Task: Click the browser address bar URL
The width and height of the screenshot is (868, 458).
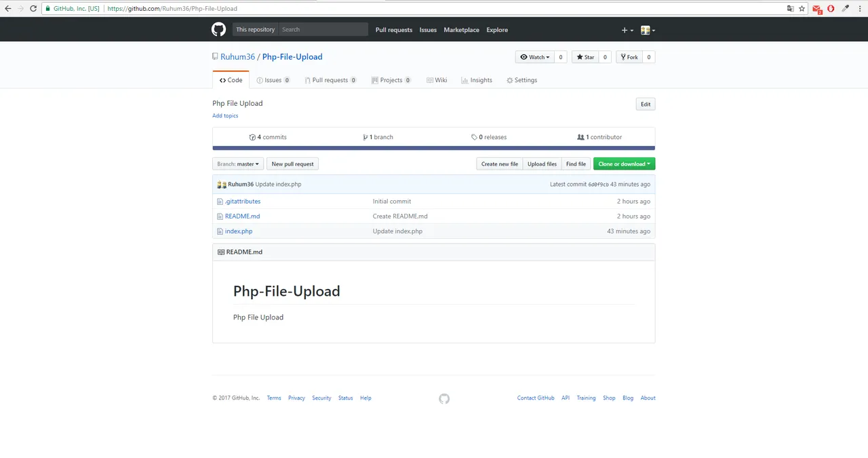Action: (x=172, y=9)
